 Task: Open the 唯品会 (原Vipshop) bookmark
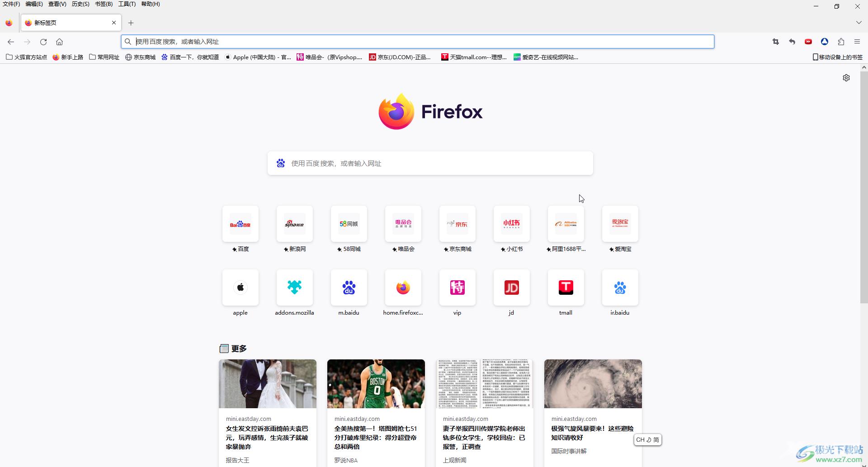tap(330, 57)
